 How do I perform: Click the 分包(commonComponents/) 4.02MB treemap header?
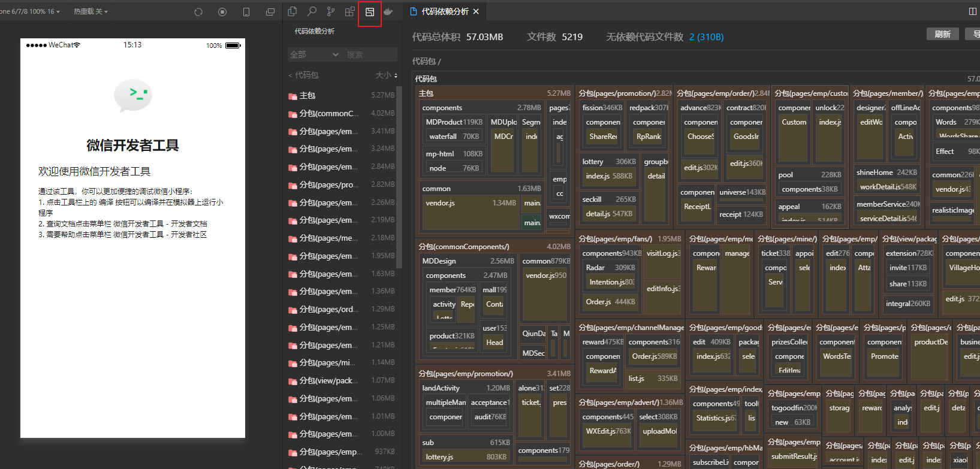pyautogui.click(x=494, y=247)
